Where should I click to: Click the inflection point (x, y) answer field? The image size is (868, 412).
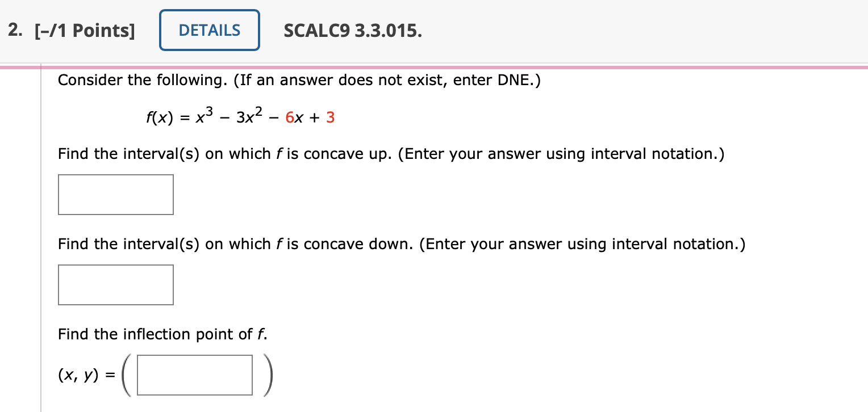click(x=194, y=375)
